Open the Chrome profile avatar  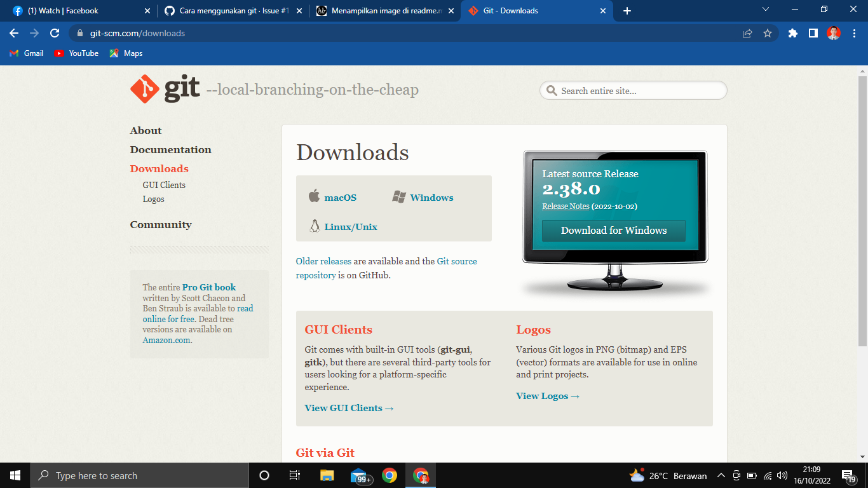[x=834, y=33]
